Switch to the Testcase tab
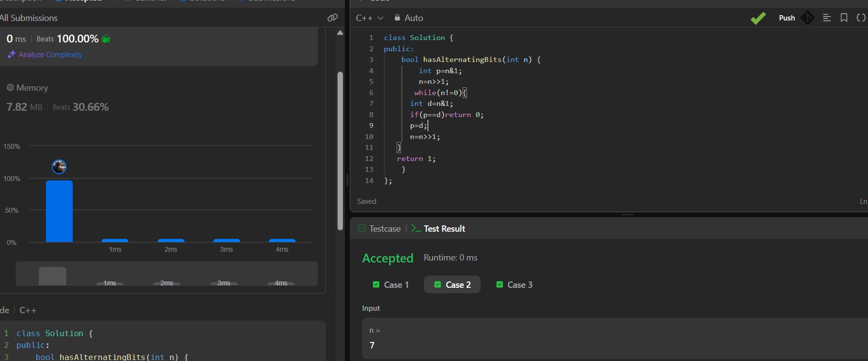The height and width of the screenshot is (361, 868). coord(380,229)
